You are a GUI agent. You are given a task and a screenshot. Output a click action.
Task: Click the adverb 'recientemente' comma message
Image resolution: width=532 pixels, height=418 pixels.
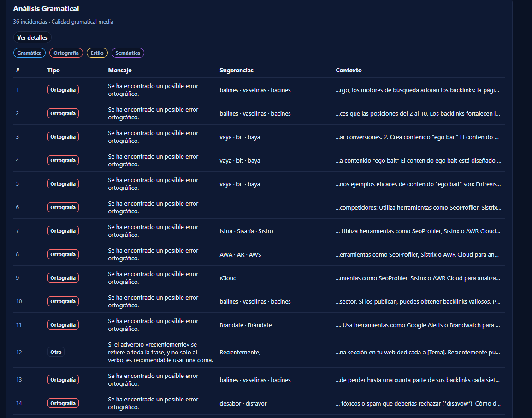(160, 352)
